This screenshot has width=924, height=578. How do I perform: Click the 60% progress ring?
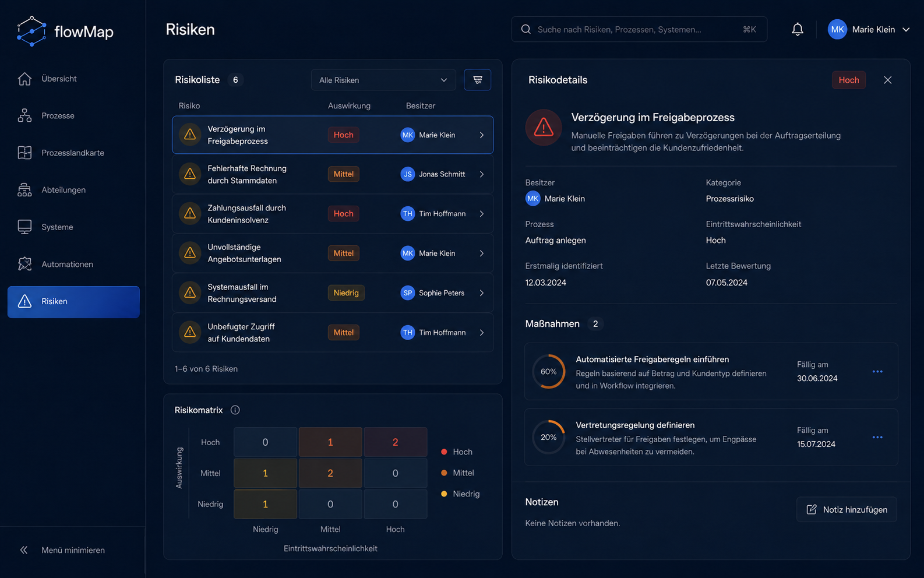point(548,371)
